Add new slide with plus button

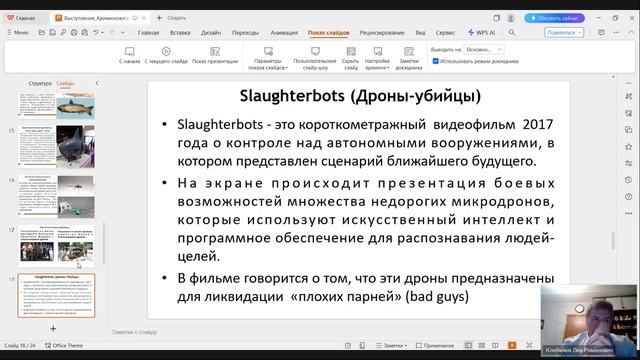click(x=53, y=329)
